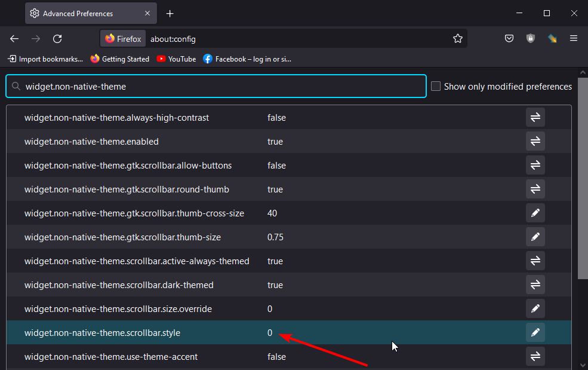Open the Facebook log in bookmark
The width and height of the screenshot is (588, 370).
click(x=247, y=59)
